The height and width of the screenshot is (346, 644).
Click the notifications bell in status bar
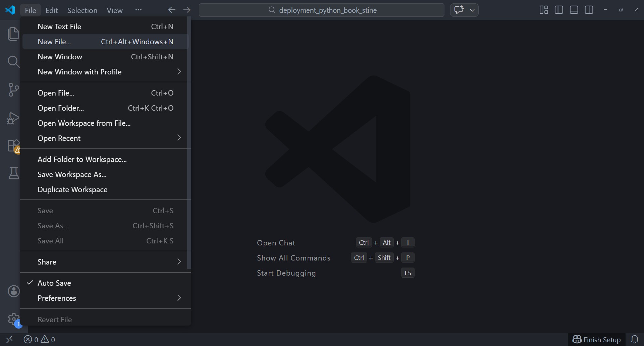click(635, 340)
